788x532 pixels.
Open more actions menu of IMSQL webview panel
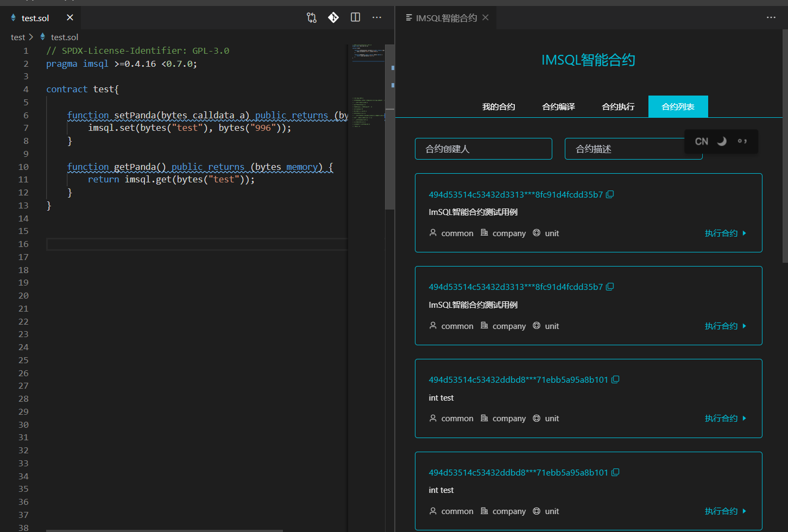pos(771,17)
